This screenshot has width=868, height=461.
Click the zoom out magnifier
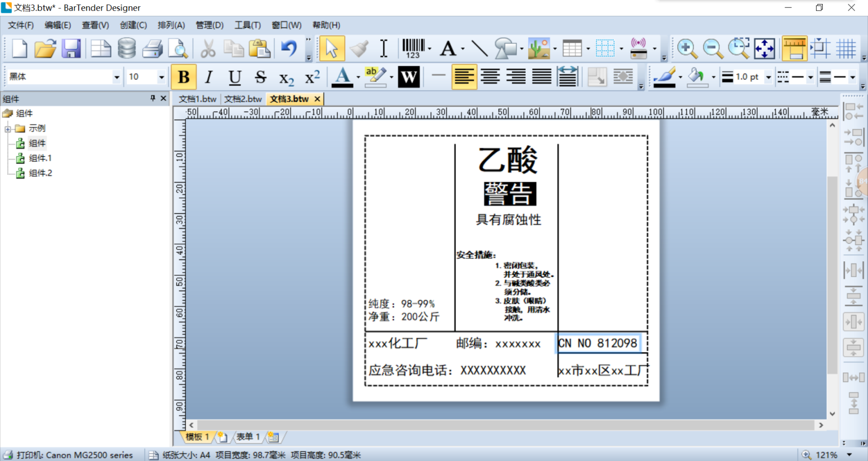(713, 49)
